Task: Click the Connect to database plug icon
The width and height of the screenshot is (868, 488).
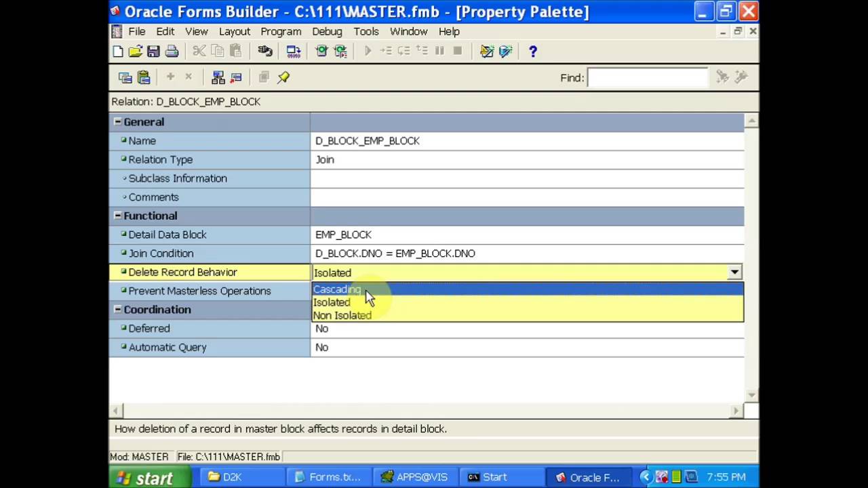Action: tap(265, 52)
